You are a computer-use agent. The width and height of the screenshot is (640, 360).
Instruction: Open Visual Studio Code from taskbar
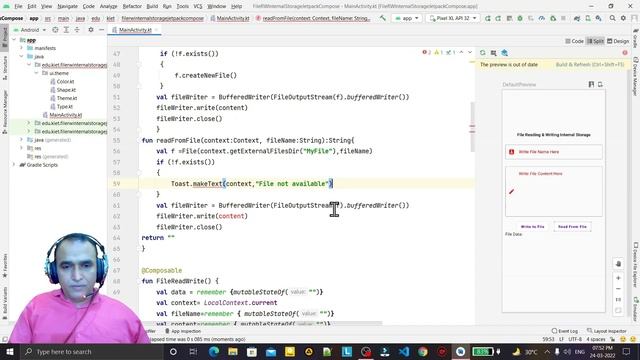point(403,351)
